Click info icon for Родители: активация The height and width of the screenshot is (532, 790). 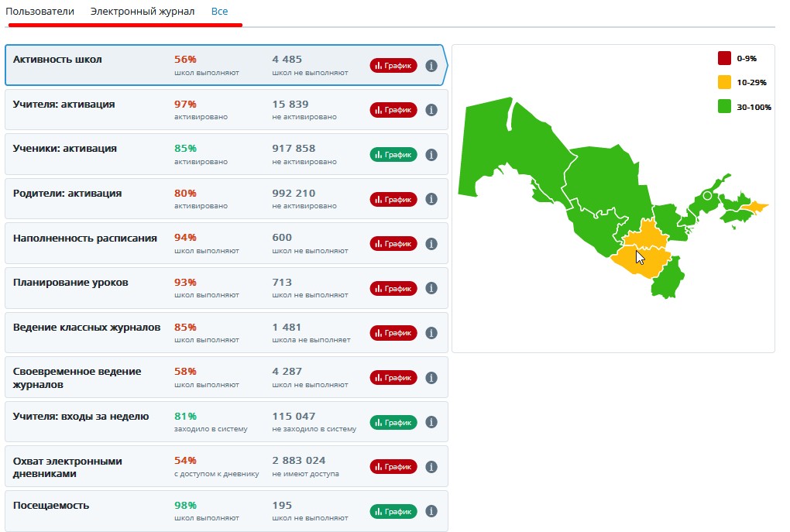[x=432, y=199]
